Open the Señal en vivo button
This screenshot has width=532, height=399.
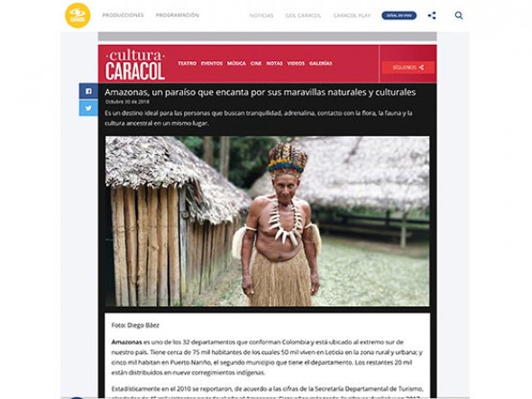coord(399,15)
